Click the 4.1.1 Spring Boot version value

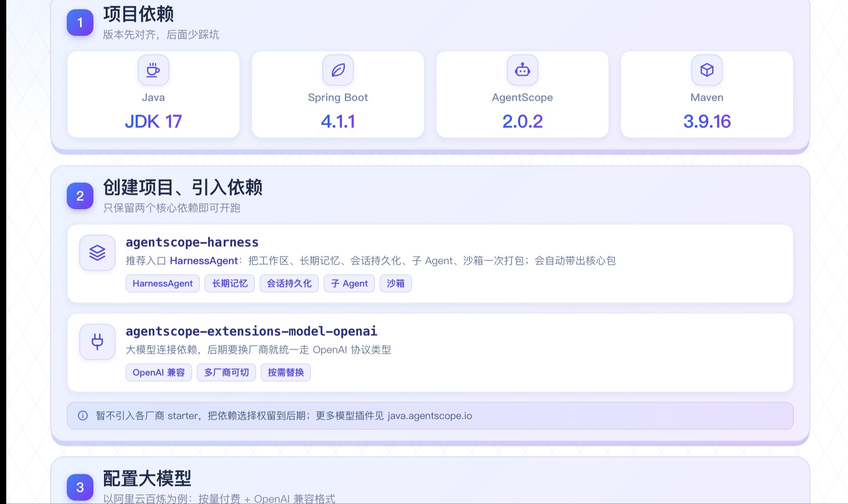[338, 121]
